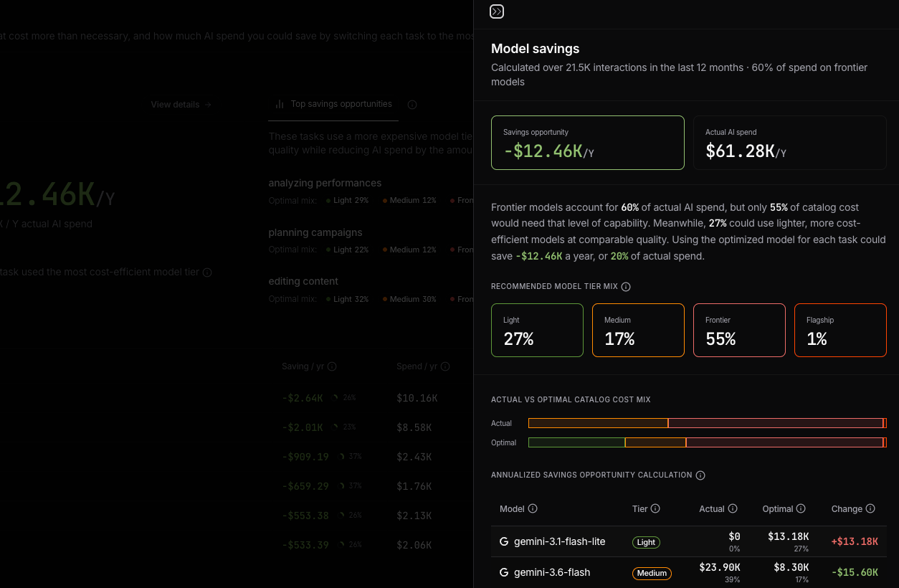Click info icon next to Optimal column header

[x=801, y=508]
